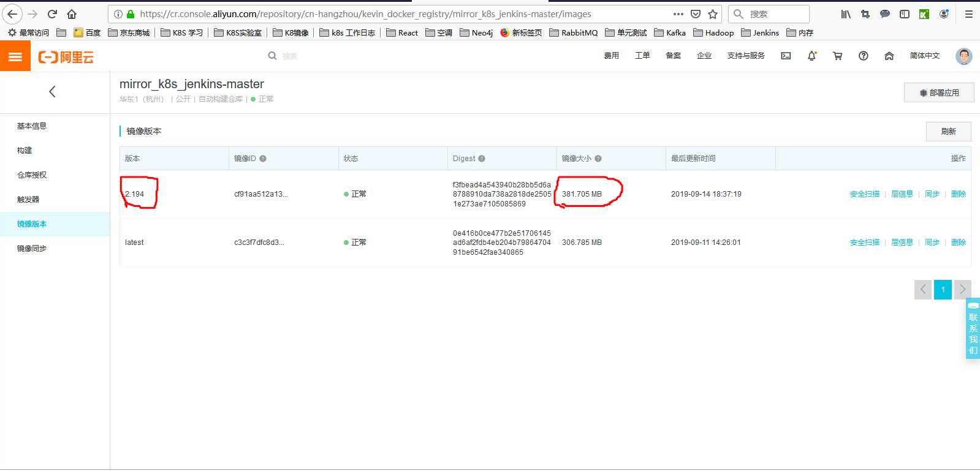The width and height of the screenshot is (980, 471).
Task: Open the 工单 top menu
Action: click(x=642, y=56)
